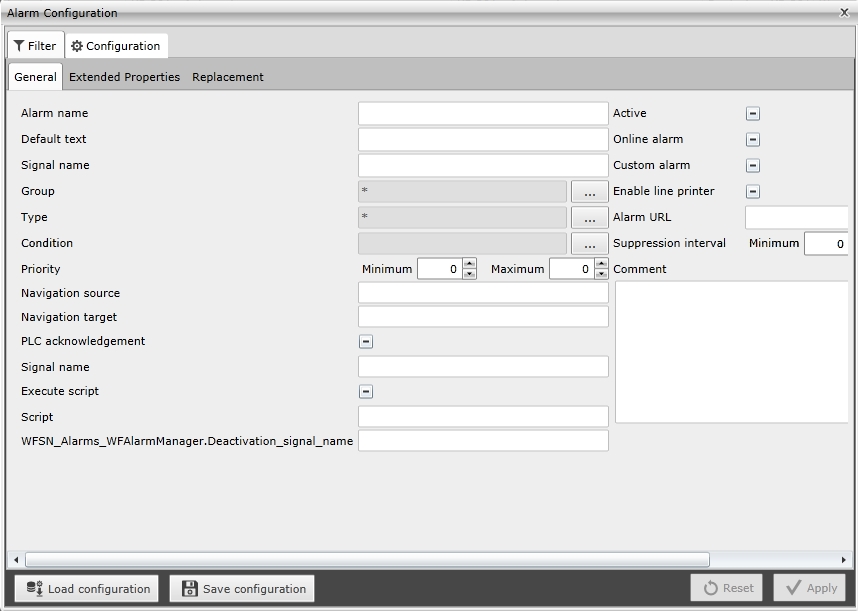Increase the Priority Minimum value
The image size is (858, 611).
469,264
